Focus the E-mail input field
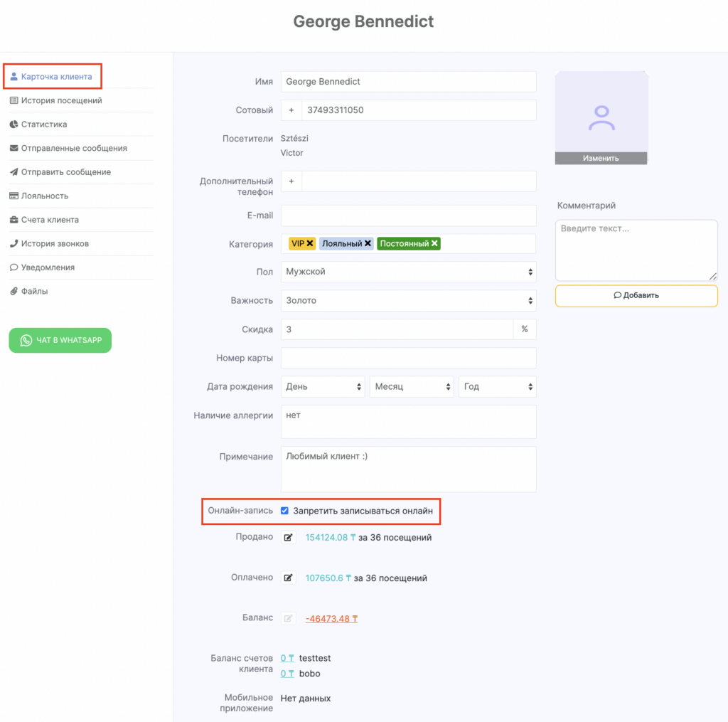Viewport: 728px width, 722px height. (408, 216)
